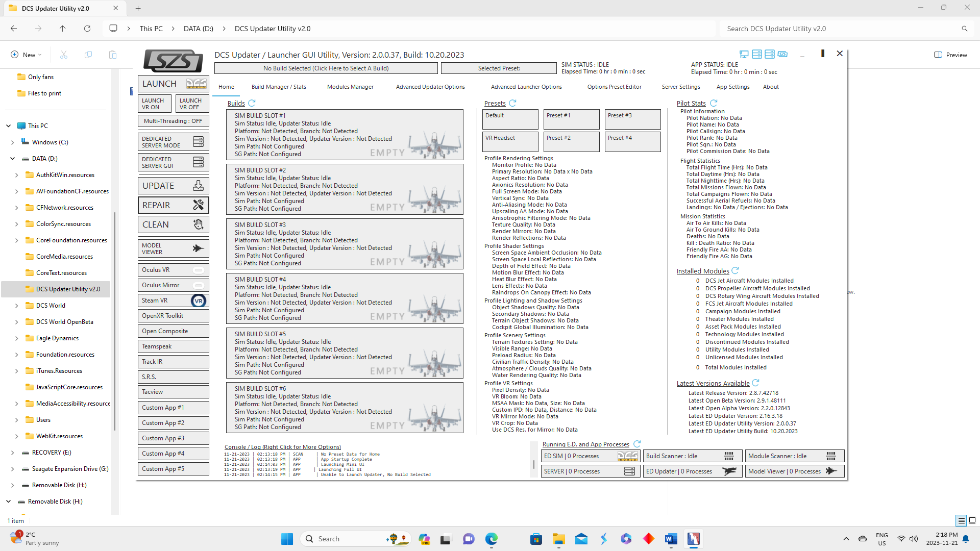
Task: Select DCS World OpenBeta folder in tree
Action: [x=64, y=322]
